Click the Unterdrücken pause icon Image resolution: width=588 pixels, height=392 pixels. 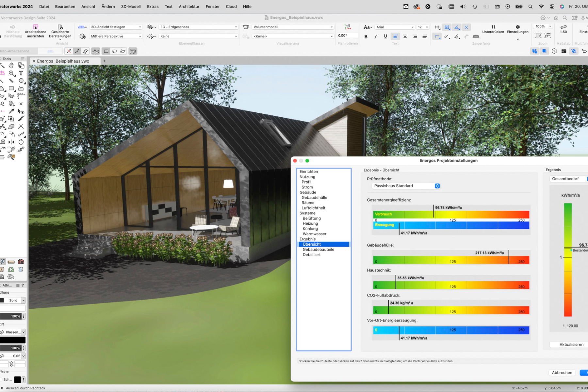[x=493, y=27]
